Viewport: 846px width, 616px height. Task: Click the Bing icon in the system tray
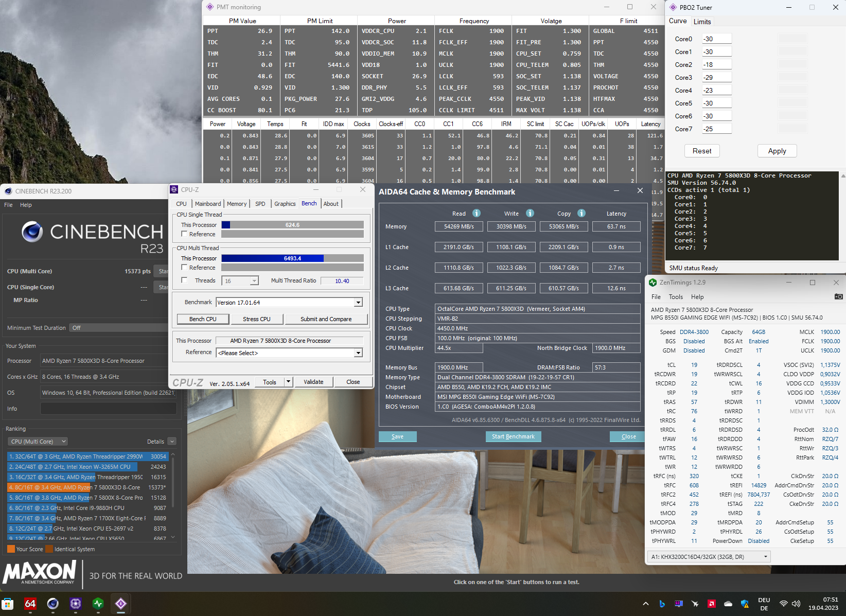(662, 604)
